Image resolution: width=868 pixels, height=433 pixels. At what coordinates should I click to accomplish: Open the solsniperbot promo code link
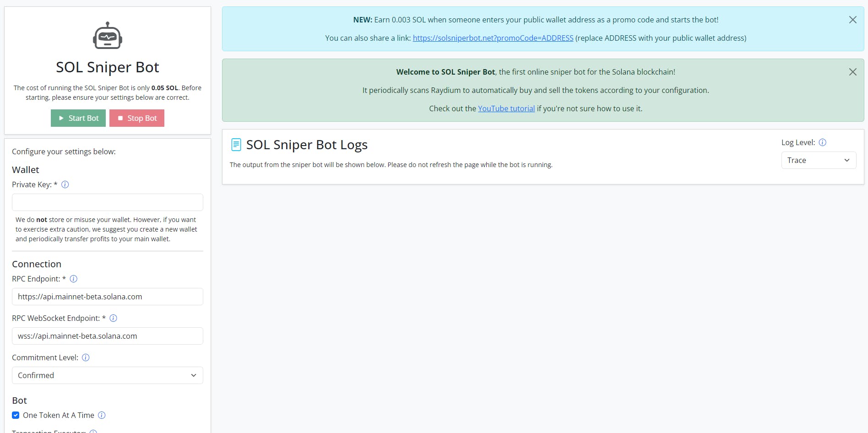(493, 38)
